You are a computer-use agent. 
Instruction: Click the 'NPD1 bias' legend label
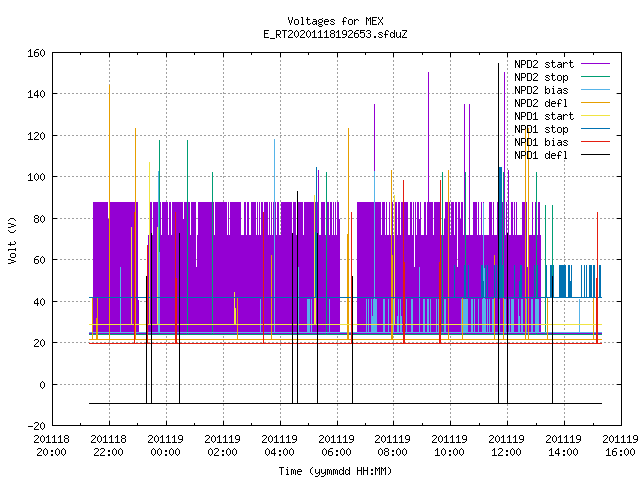(x=541, y=142)
